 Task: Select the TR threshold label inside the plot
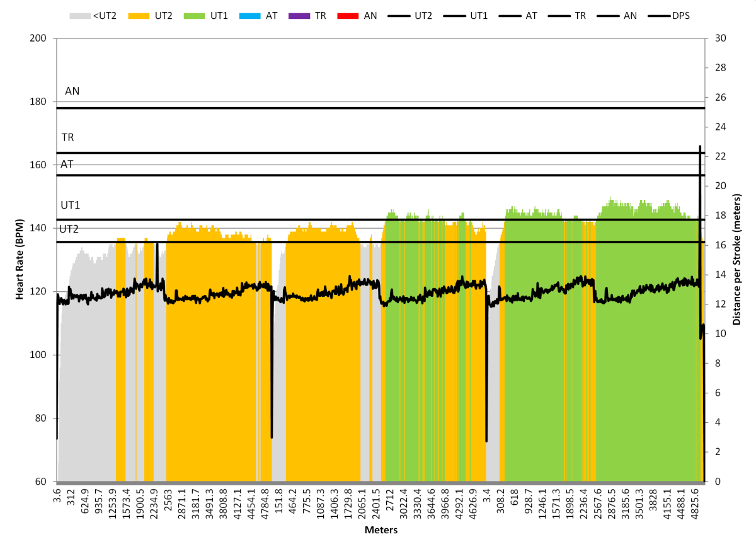pyautogui.click(x=69, y=137)
